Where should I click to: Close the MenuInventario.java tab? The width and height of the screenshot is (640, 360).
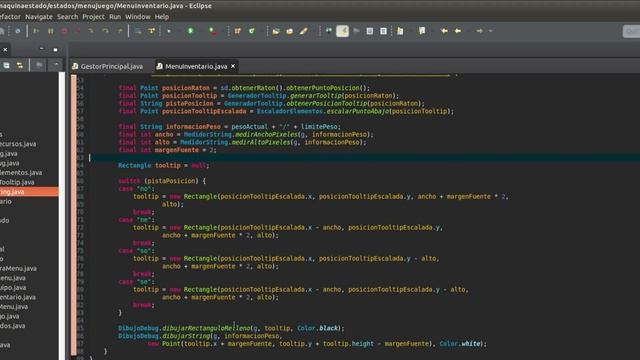tap(233, 66)
